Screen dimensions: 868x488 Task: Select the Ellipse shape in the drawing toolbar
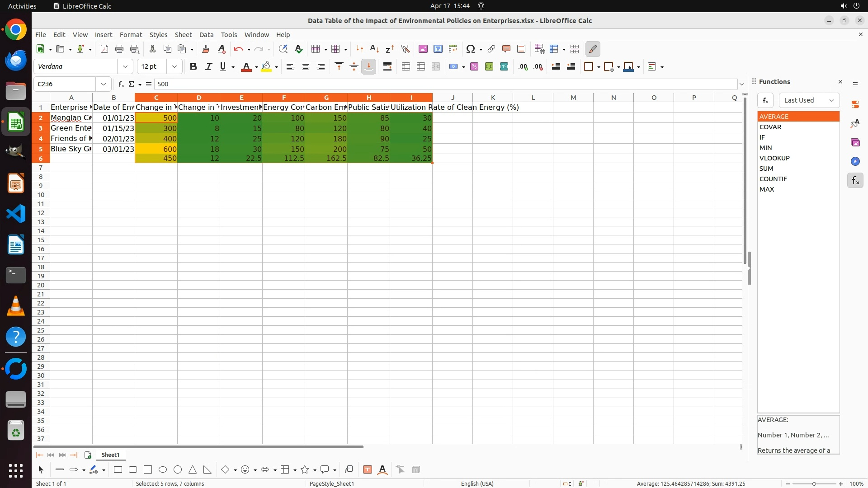[163, 469]
